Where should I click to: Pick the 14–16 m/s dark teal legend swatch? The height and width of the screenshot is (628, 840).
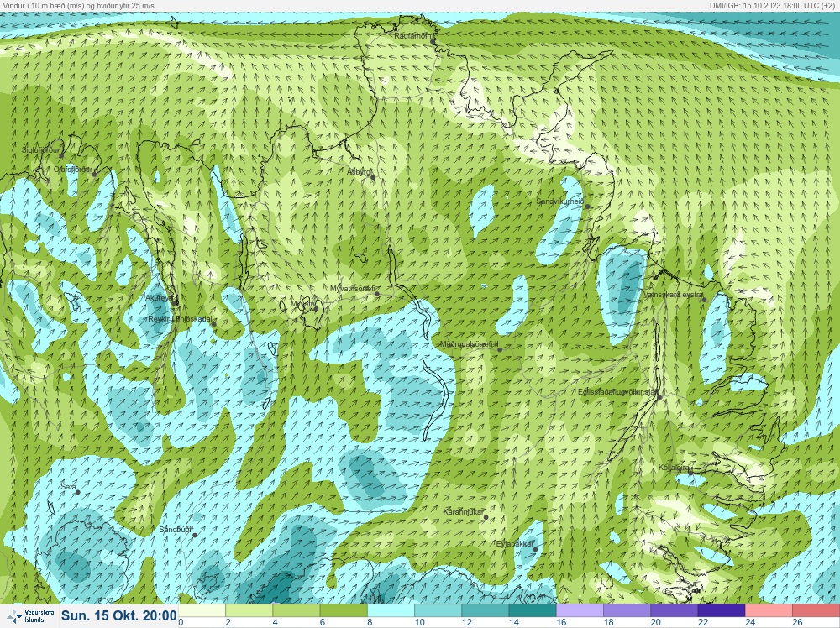(533, 610)
